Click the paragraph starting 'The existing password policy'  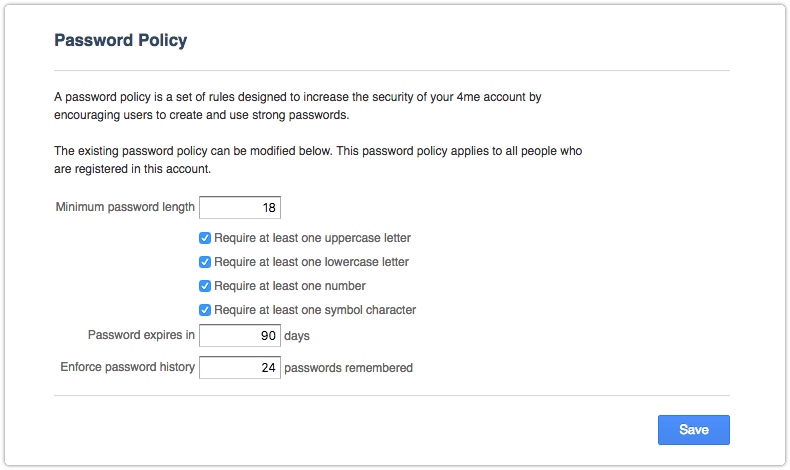(318, 159)
